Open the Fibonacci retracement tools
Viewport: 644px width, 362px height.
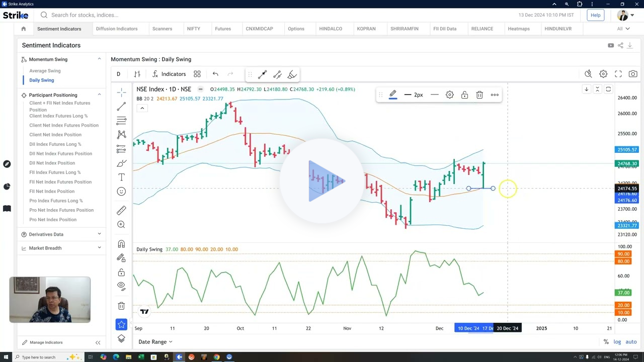pos(121,121)
